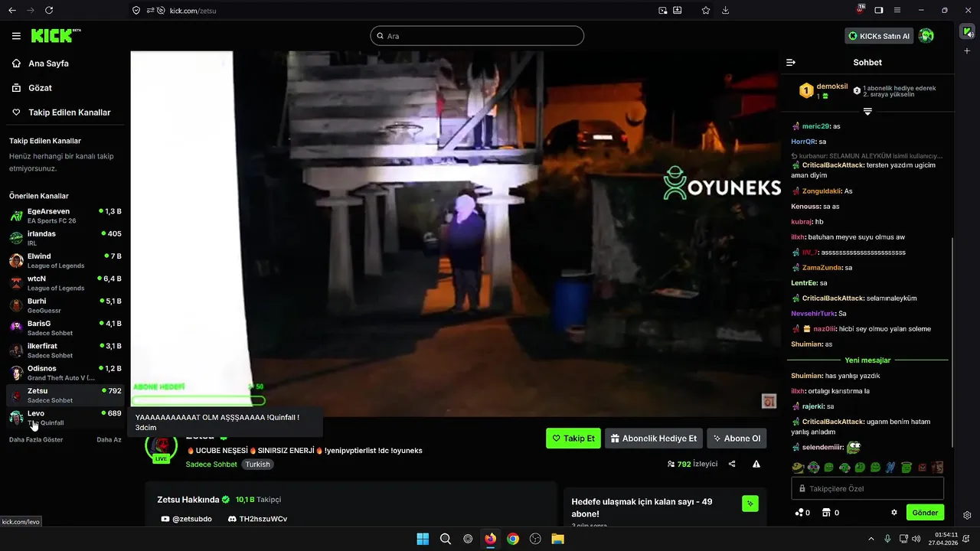Open @zetsubdo YouTube link
This screenshot has width=980, height=551.
click(187, 519)
